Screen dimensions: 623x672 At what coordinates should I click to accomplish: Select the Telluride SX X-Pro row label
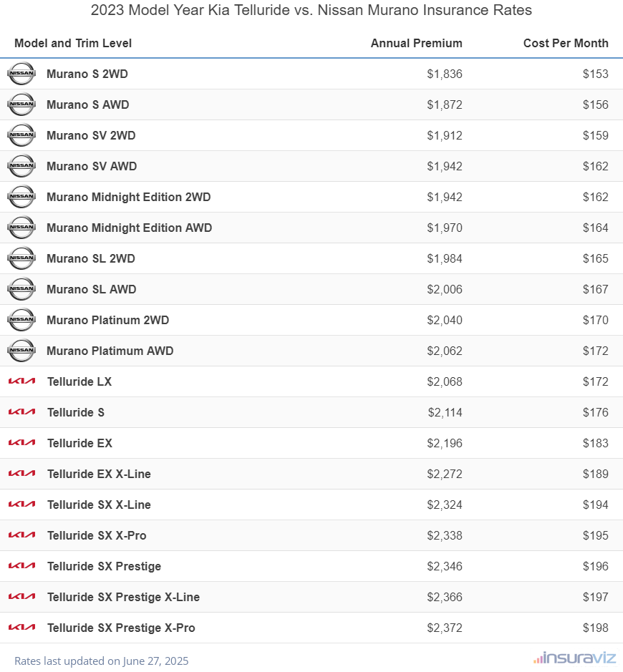click(97, 535)
